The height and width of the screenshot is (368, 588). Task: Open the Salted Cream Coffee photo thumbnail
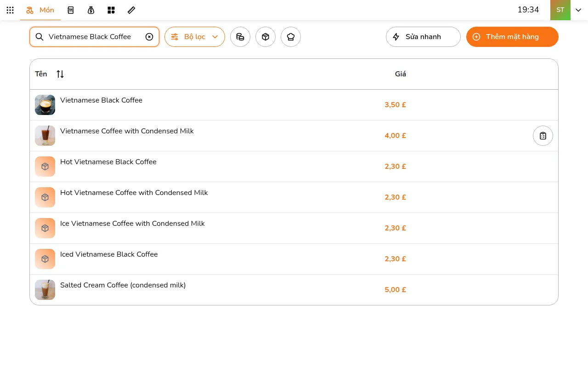click(x=45, y=290)
